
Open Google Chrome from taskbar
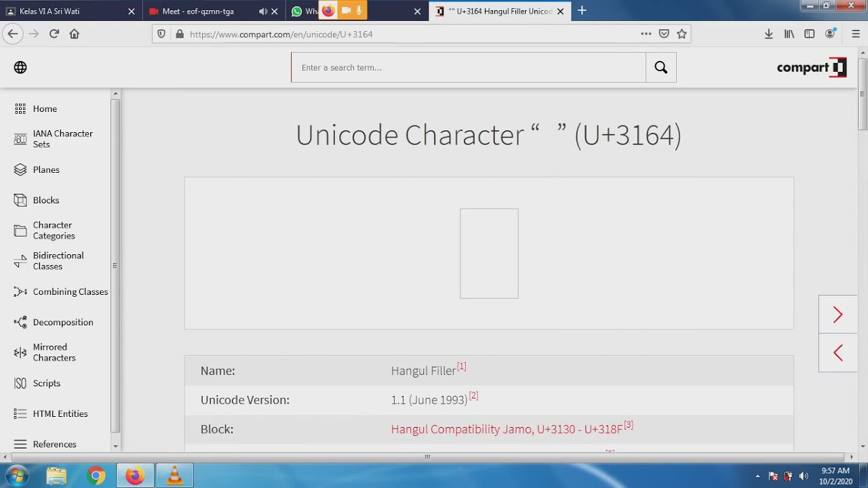(96, 476)
